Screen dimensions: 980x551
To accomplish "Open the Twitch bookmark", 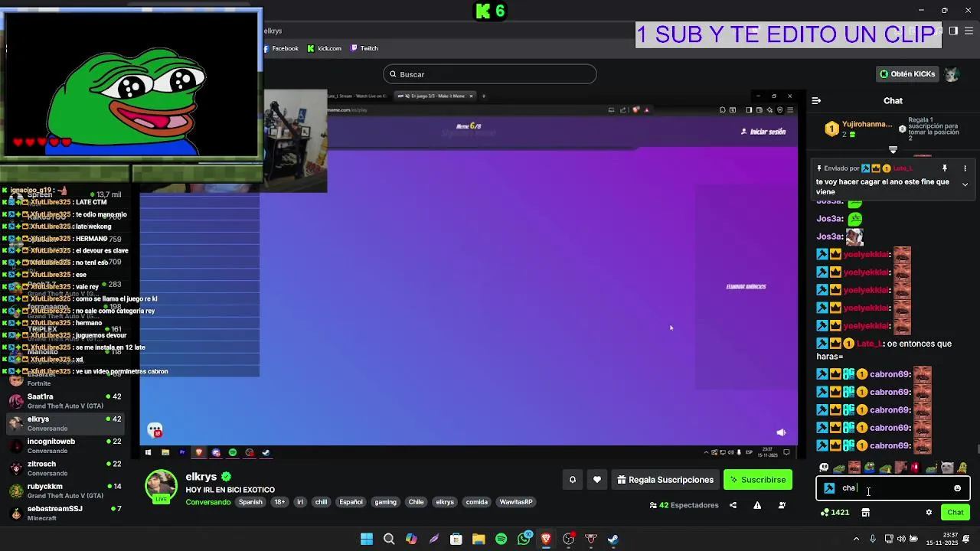I will click(364, 48).
